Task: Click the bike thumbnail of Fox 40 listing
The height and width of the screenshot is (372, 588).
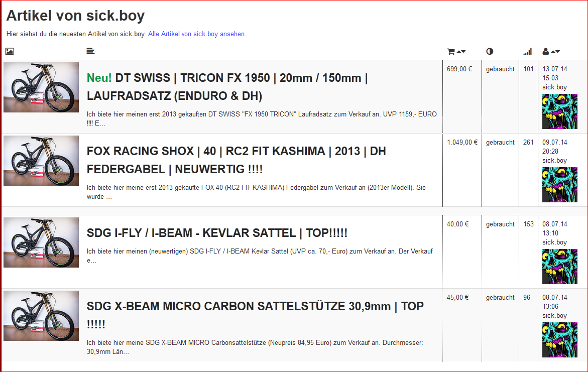Action: 41,161
